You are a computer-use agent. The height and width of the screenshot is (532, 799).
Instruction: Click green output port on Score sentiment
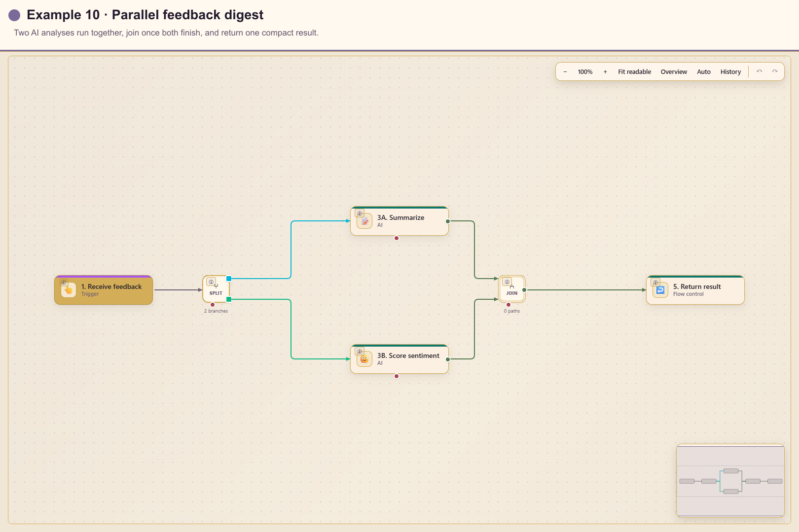pyautogui.click(x=448, y=359)
